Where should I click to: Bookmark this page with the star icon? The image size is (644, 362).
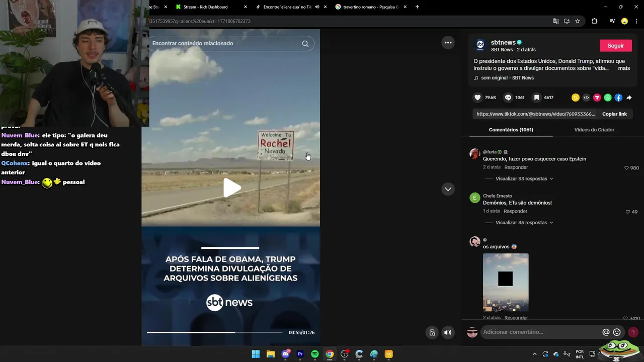coord(578,21)
